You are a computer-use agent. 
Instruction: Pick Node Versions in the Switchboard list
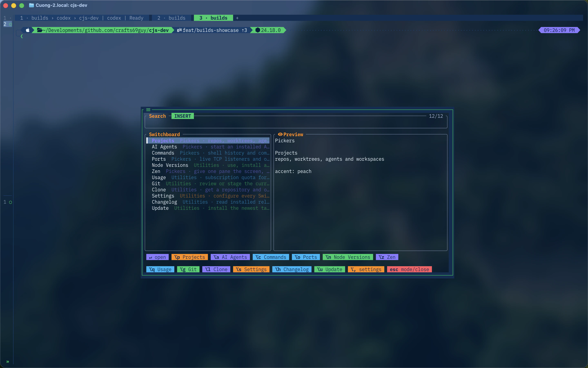[208, 165]
